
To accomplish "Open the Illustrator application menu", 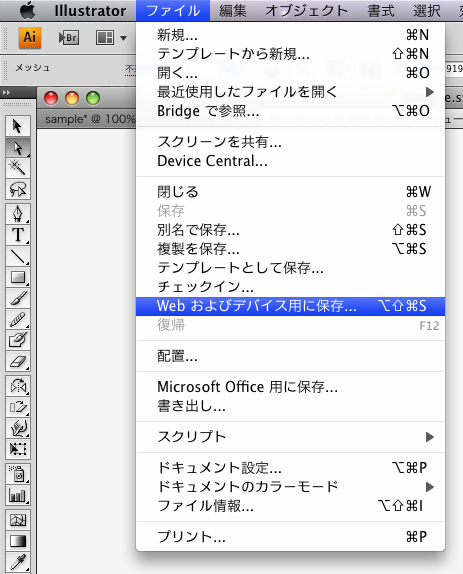I will pyautogui.click(x=90, y=11).
